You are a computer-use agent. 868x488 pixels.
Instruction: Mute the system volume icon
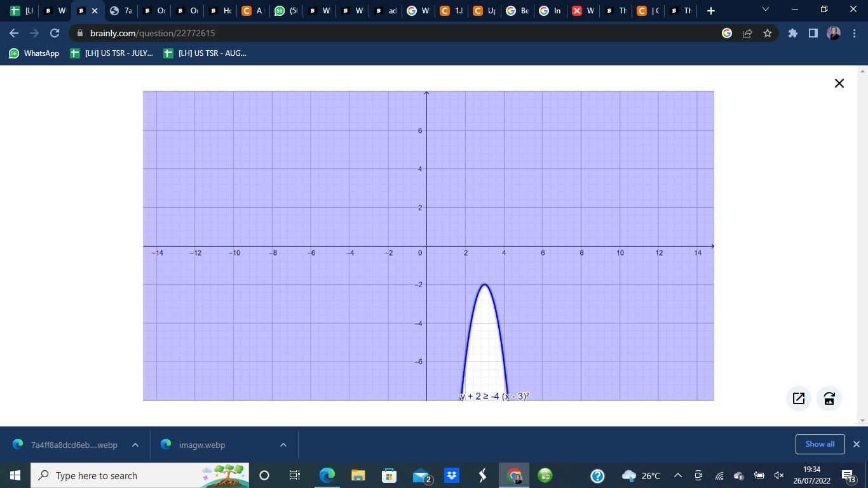click(x=779, y=475)
